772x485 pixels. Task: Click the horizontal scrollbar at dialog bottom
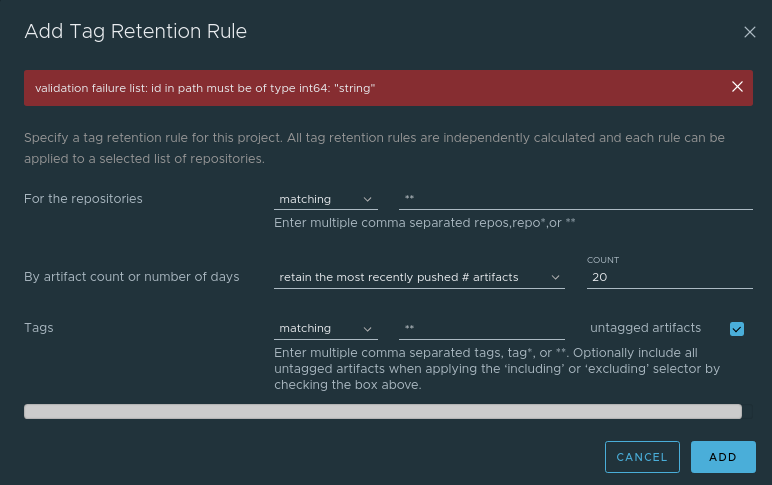coord(383,412)
